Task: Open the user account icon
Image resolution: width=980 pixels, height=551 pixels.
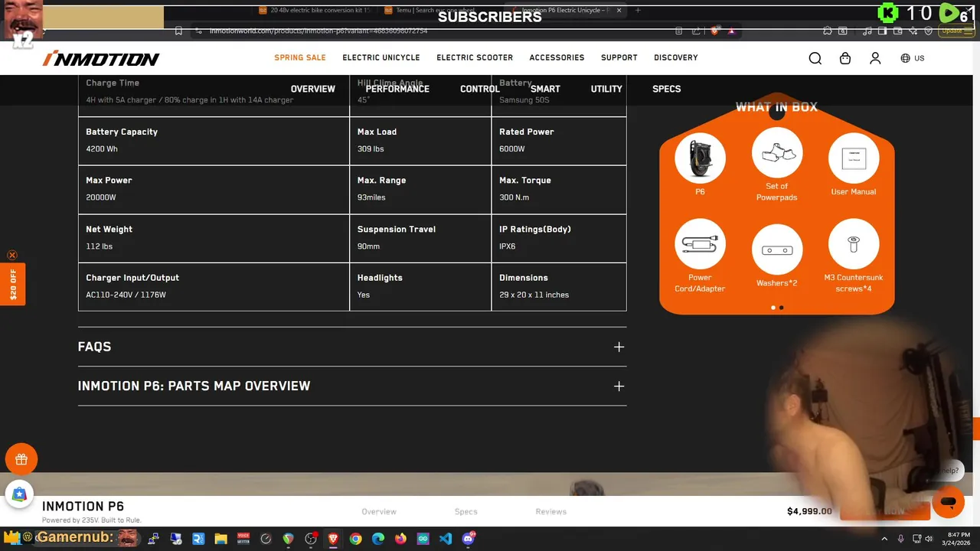Action: click(x=875, y=58)
